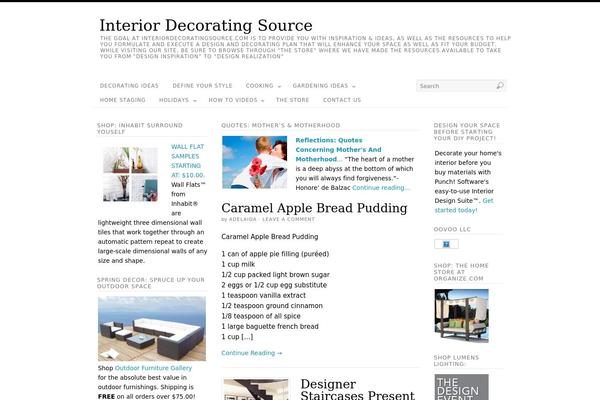Screen dimensions: 600x400
Task: Expand the Gardening Ideas menu arrow
Action: 354,87
